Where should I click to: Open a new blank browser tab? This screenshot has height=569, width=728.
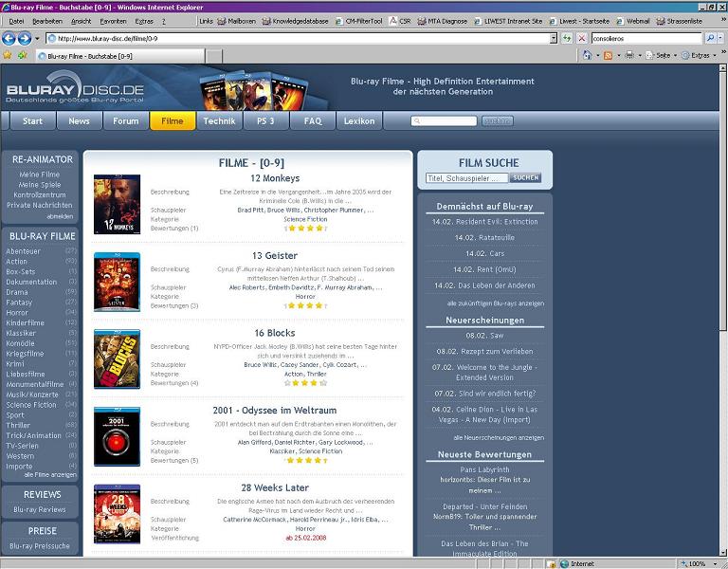point(214,56)
